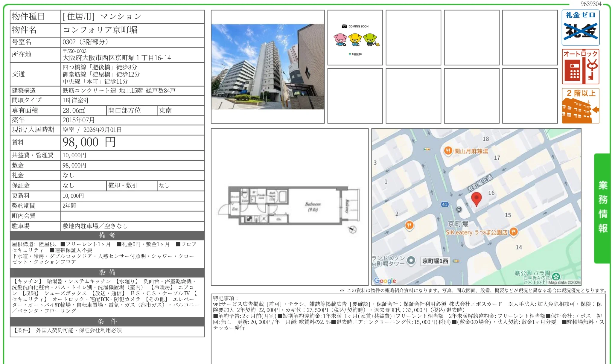The width and height of the screenshot is (615, 364).
Task: Click Map data ©2026 attribution
Action: coord(564,282)
